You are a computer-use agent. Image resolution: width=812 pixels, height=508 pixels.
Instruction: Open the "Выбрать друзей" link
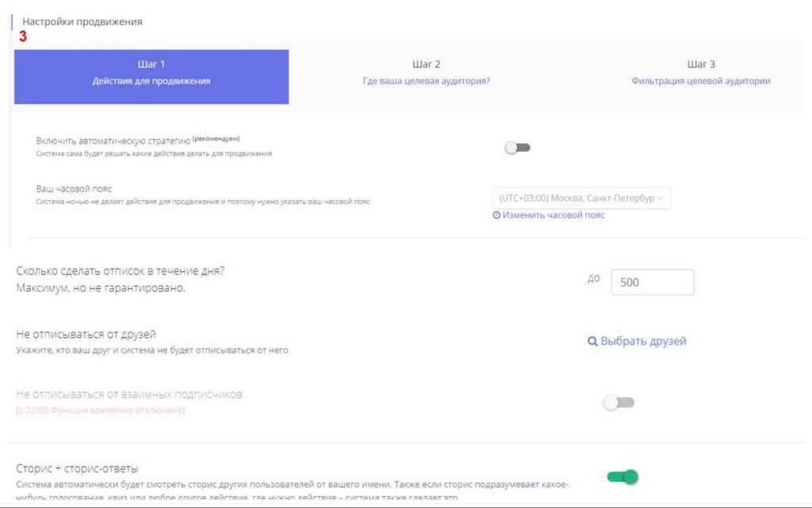click(643, 341)
